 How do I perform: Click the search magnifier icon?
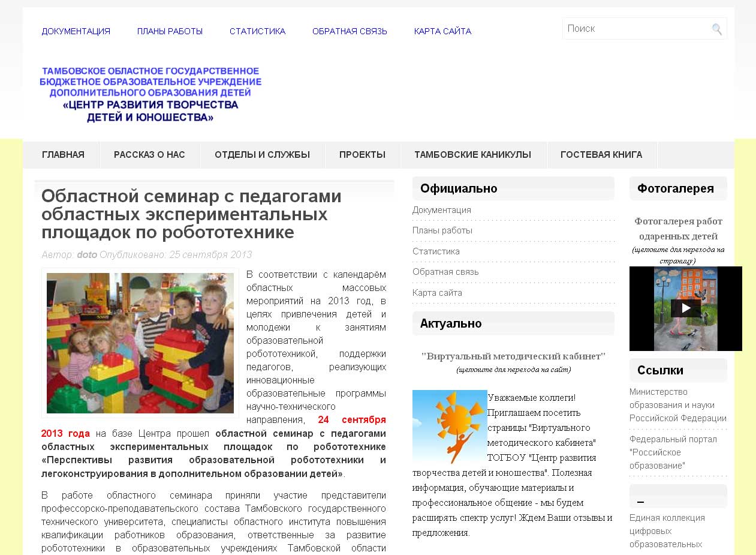pos(716,29)
